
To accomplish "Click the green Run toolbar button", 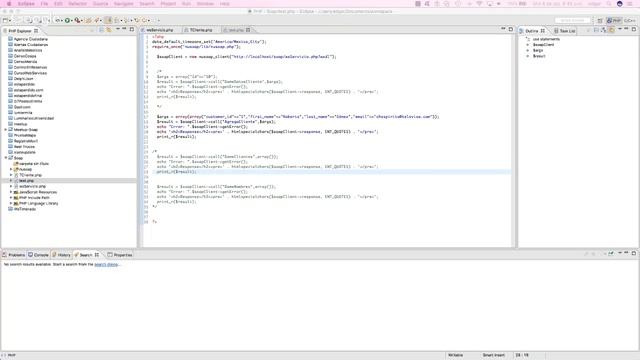I will click(x=67, y=20).
